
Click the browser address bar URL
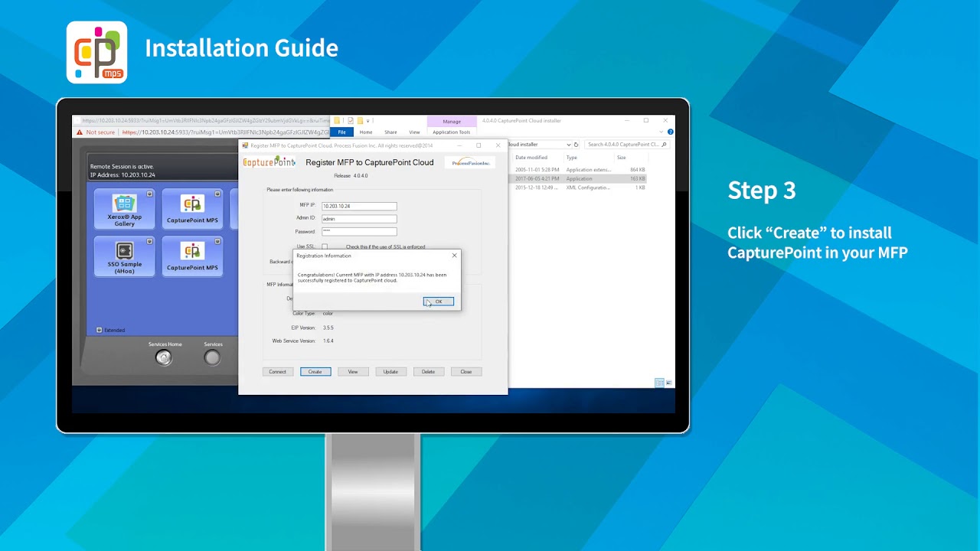pos(226,132)
